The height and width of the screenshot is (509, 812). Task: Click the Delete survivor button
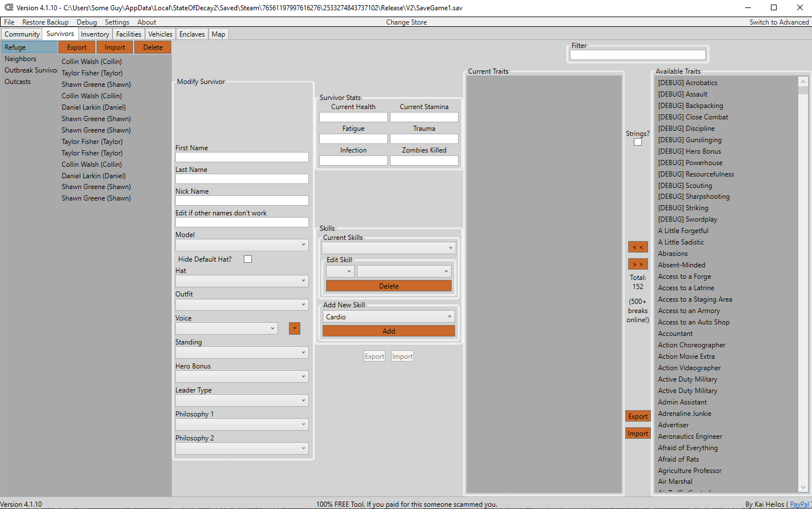[x=152, y=47]
